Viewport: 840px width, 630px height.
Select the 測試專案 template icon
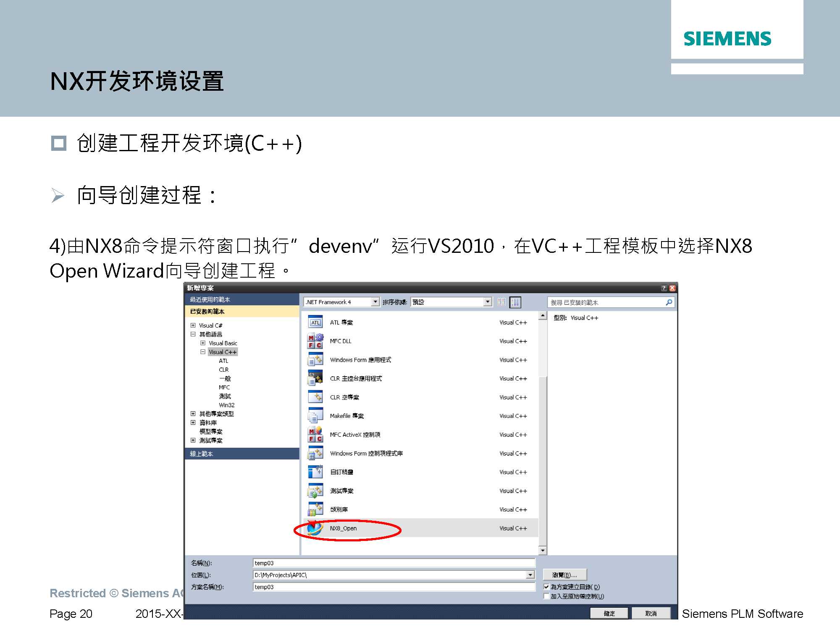point(315,491)
